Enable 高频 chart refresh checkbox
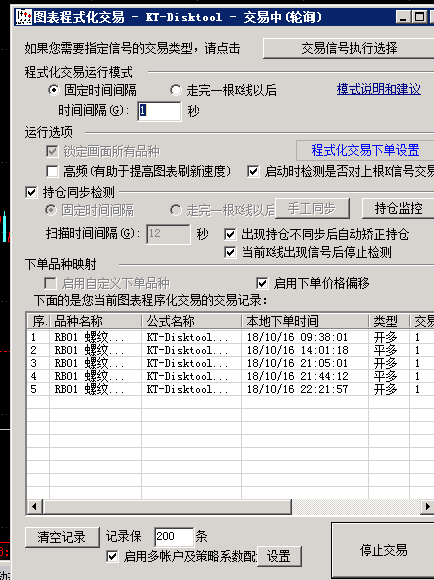 pos(52,171)
